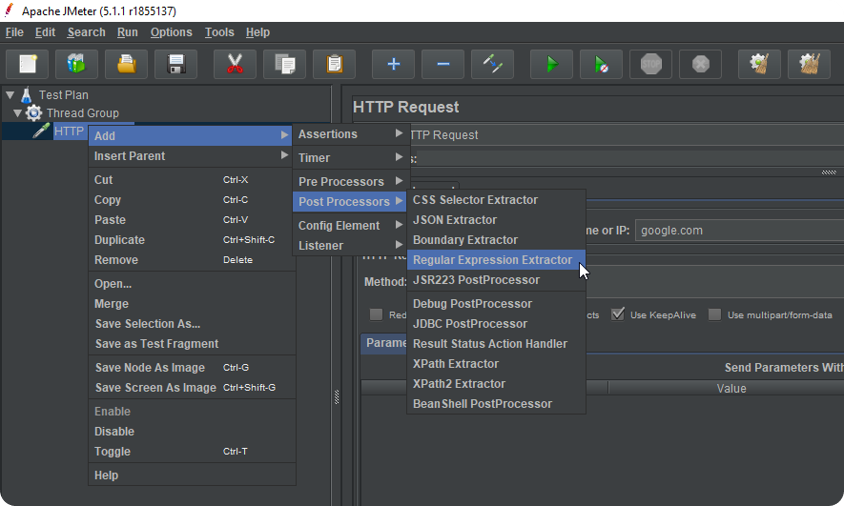This screenshot has width=844, height=506.
Task: Check the Redirect checkbox beside Method row
Action: (x=376, y=314)
